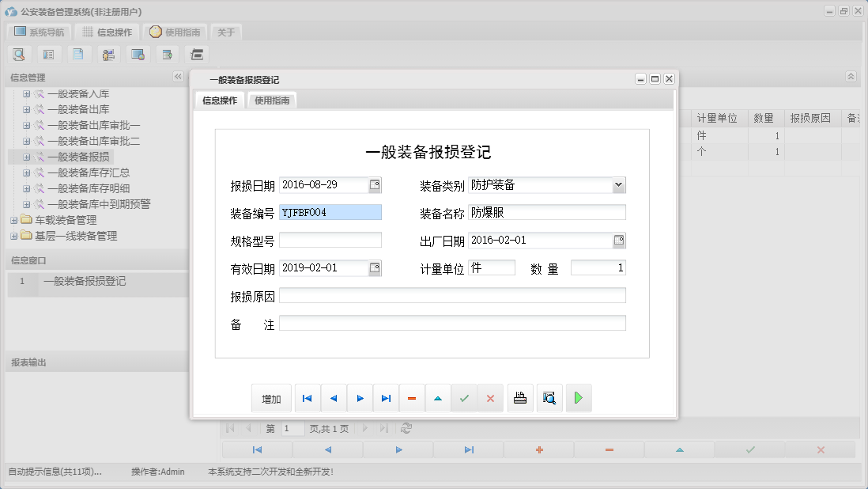
Task: Jump to the last record using the arrow icon
Action: tap(386, 398)
